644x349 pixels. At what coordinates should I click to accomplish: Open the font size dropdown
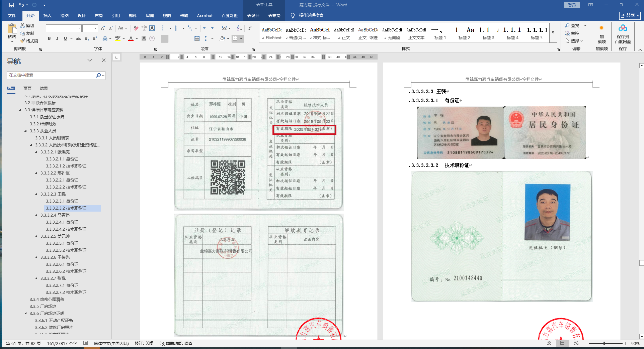pyautogui.click(x=96, y=28)
